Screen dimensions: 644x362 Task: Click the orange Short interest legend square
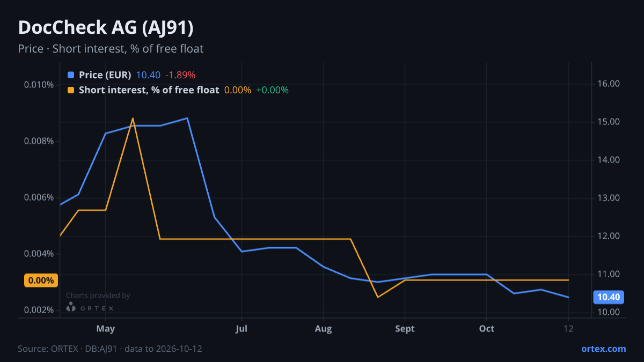(x=71, y=90)
